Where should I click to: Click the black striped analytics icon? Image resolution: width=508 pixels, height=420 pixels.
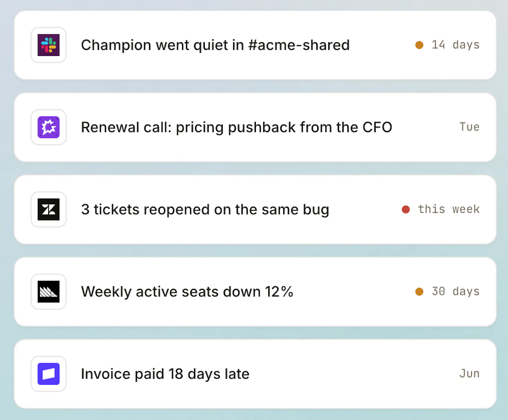click(x=49, y=292)
